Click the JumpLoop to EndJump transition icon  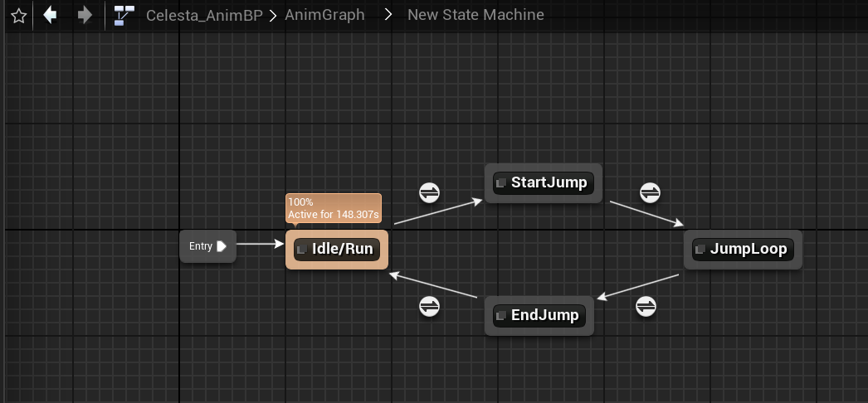[x=646, y=306]
